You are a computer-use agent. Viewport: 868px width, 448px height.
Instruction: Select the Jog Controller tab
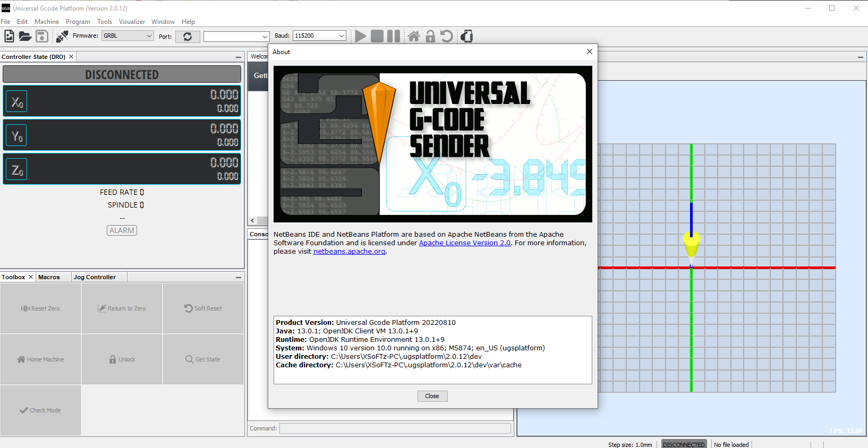click(x=95, y=277)
